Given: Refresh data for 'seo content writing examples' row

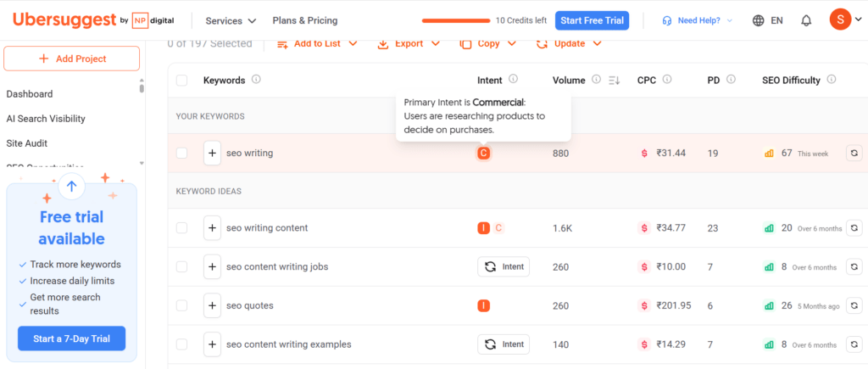Looking at the screenshot, I should pos(854,344).
